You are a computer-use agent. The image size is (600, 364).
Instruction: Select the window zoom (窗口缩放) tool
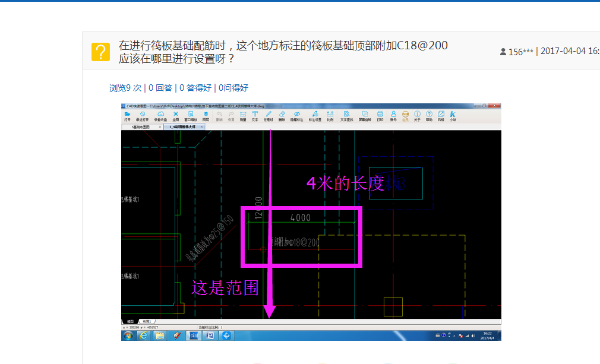pos(191,116)
